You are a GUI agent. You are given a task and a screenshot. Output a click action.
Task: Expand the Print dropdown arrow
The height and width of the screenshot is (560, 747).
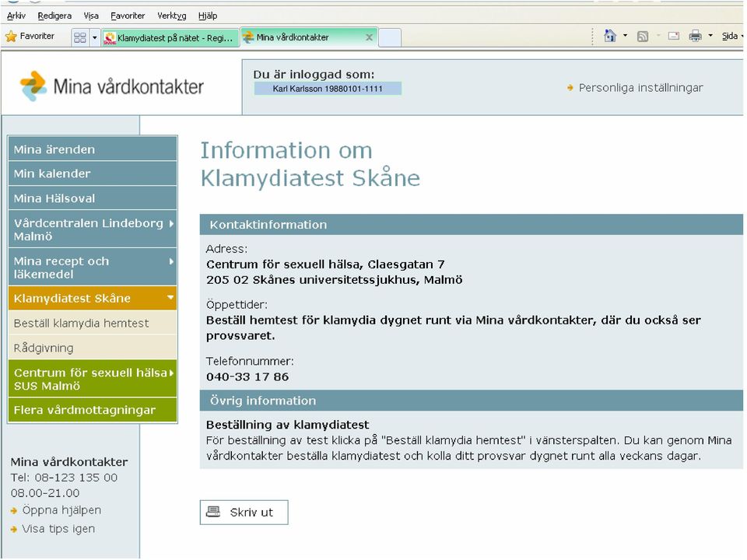[x=710, y=36]
